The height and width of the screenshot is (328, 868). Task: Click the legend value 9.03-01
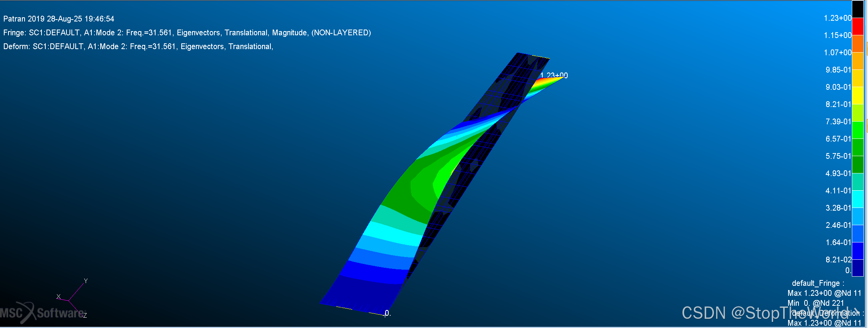pos(838,87)
